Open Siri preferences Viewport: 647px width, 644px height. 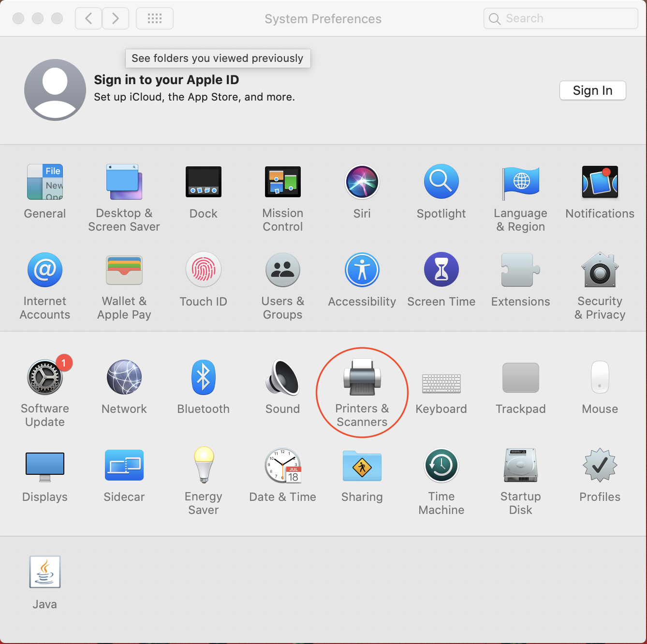(362, 182)
